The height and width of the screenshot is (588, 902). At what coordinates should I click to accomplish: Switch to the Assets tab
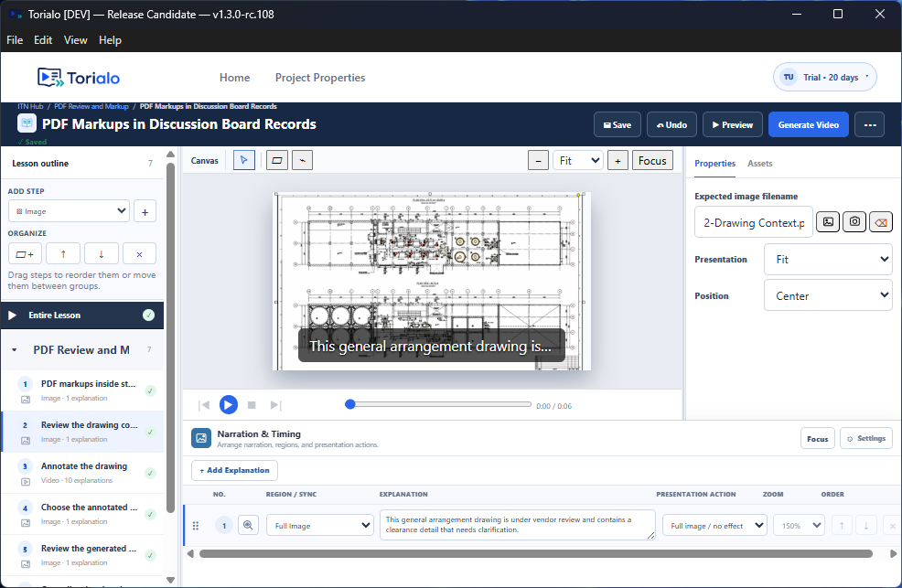click(x=760, y=164)
